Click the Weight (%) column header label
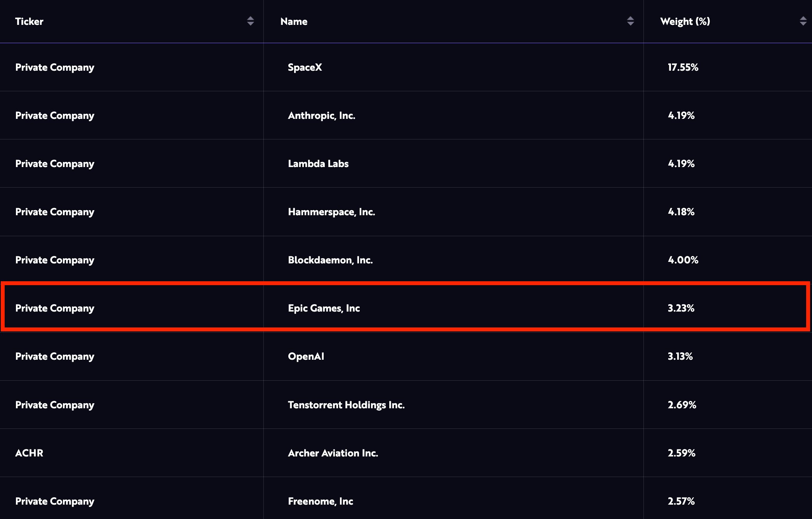The width and height of the screenshot is (812, 519). pyautogui.click(x=685, y=21)
